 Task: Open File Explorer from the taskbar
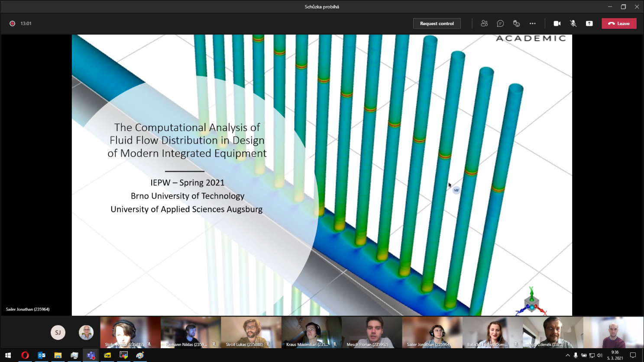(x=58, y=355)
